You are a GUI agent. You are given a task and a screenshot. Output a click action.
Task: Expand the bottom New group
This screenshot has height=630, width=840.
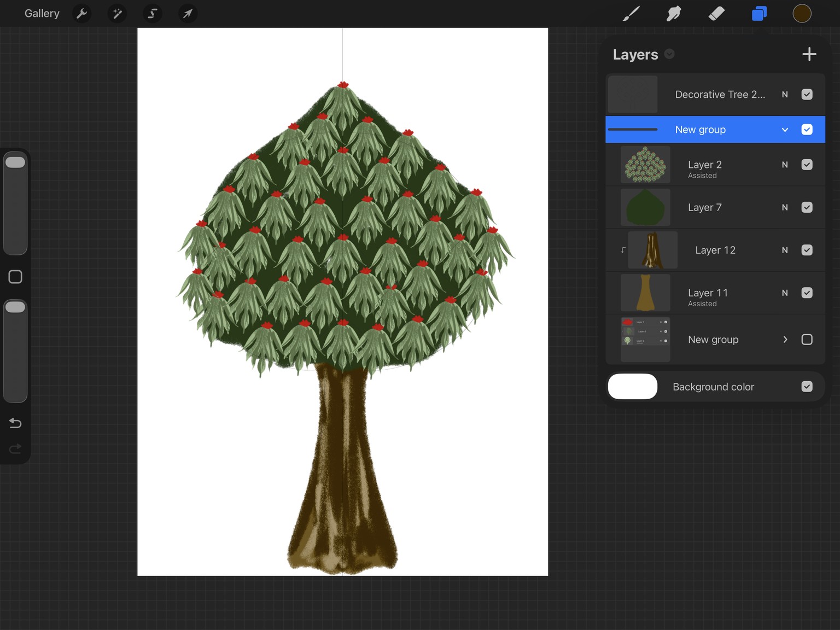[x=785, y=340]
